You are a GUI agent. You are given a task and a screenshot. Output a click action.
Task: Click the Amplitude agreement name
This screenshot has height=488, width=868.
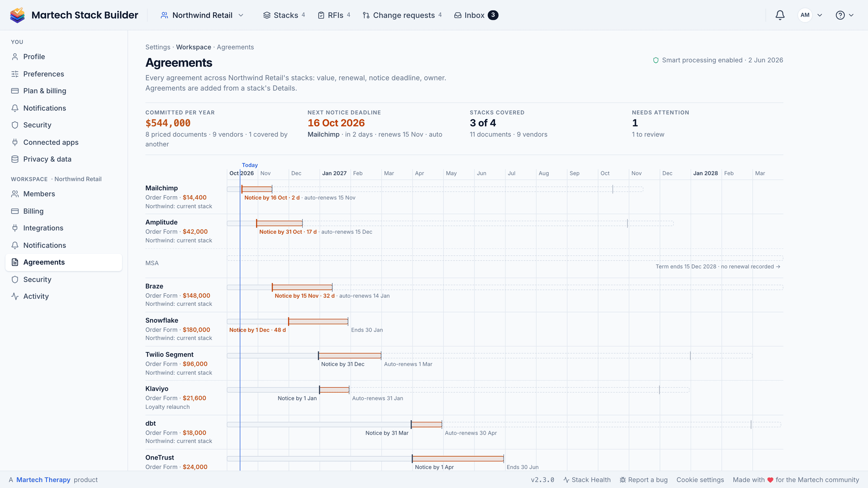tap(161, 222)
